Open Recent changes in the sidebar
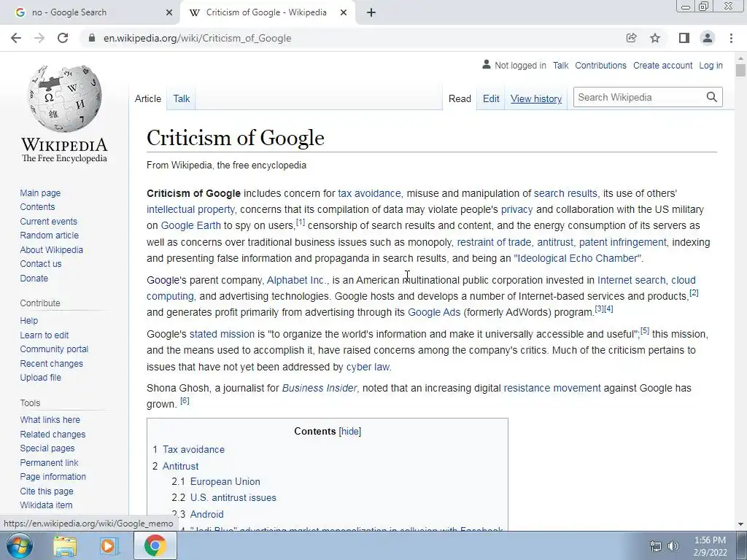The width and height of the screenshot is (747, 560). click(51, 363)
